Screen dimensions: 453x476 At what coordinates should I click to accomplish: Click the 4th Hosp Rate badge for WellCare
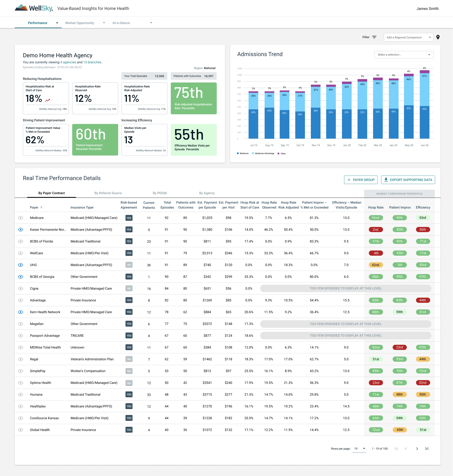click(x=375, y=253)
